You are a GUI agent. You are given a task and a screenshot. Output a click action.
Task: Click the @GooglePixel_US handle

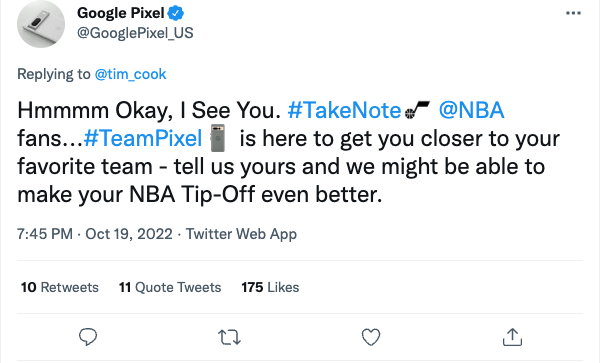135,33
